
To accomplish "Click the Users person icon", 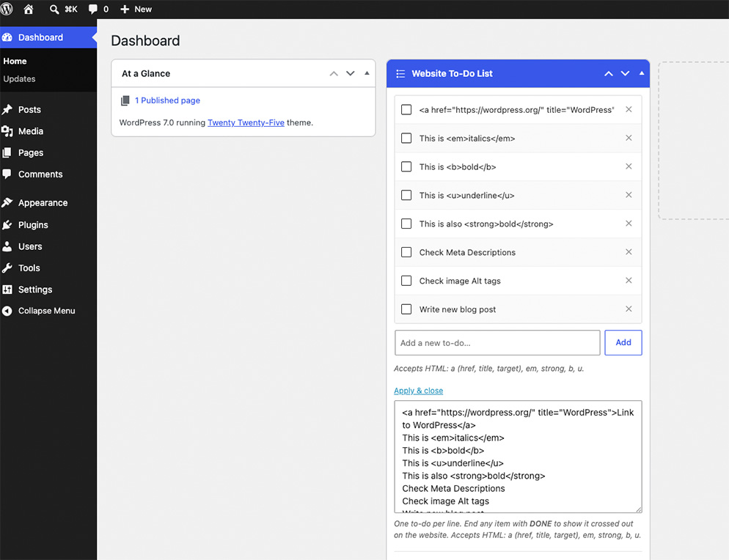I will click(7, 246).
